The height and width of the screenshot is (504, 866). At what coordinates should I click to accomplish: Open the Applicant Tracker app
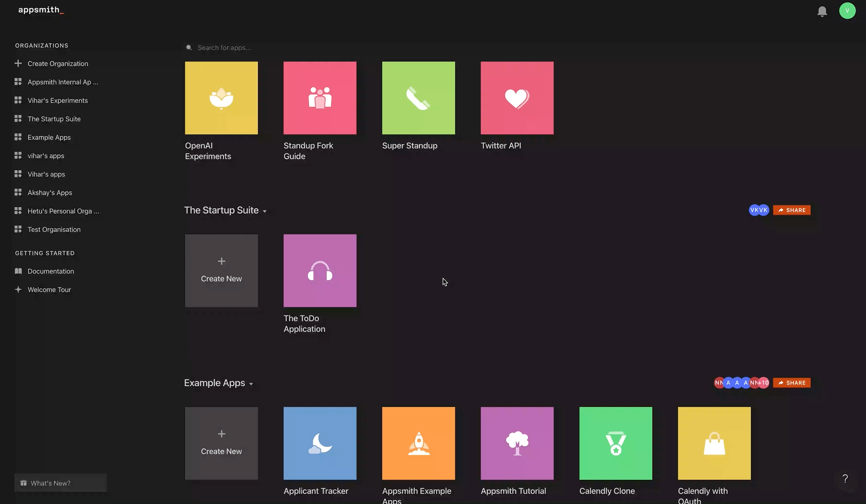coord(320,443)
